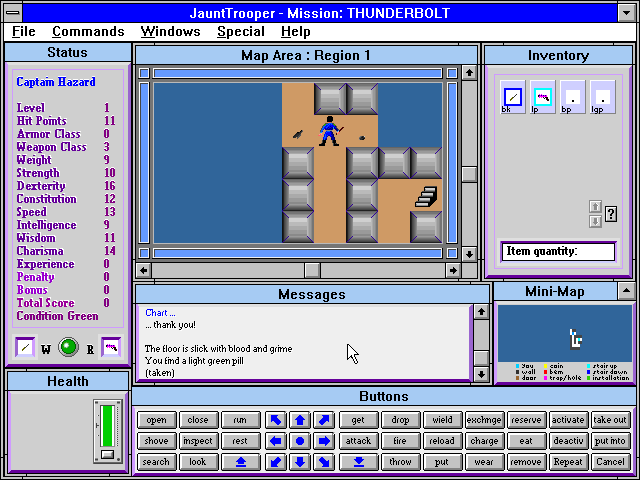Click the wielded weapon slot icon

[x=25, y=347]
